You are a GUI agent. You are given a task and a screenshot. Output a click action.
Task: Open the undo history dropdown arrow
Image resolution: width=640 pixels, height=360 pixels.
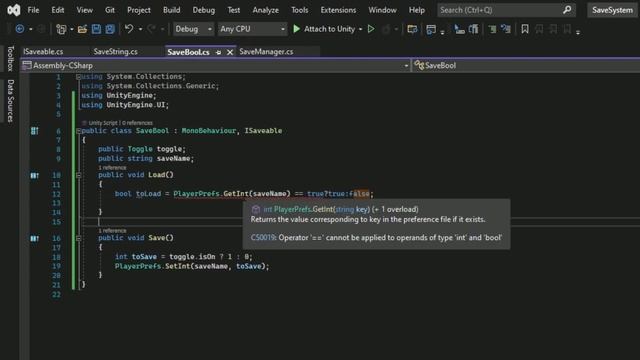pos(140,29)
